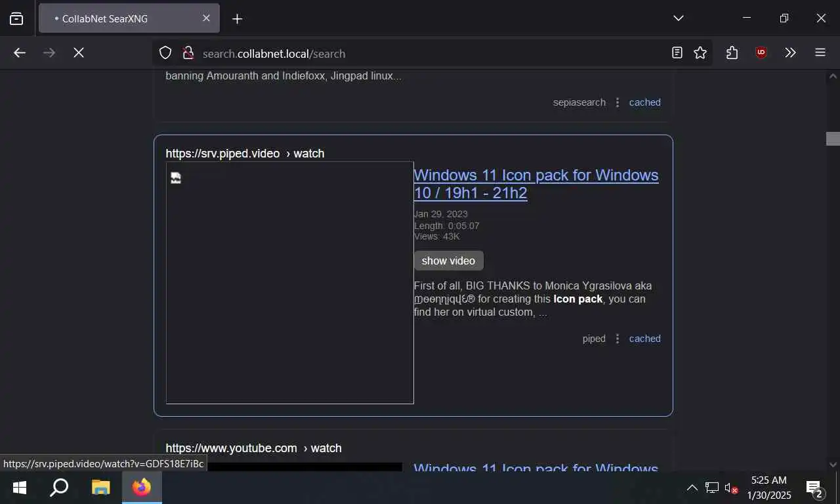Click the piped engine label
This screenshot has height=504, width=840.
594,339
